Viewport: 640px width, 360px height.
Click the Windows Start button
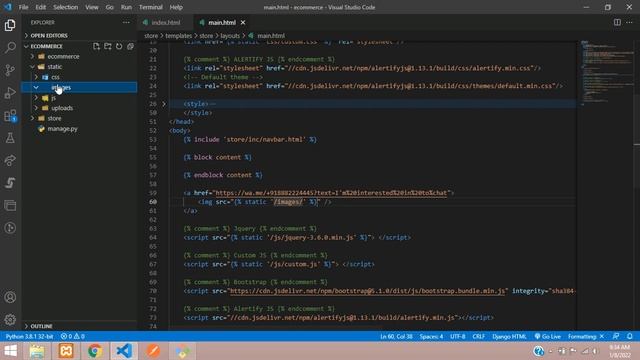click(x=11, y=351)
